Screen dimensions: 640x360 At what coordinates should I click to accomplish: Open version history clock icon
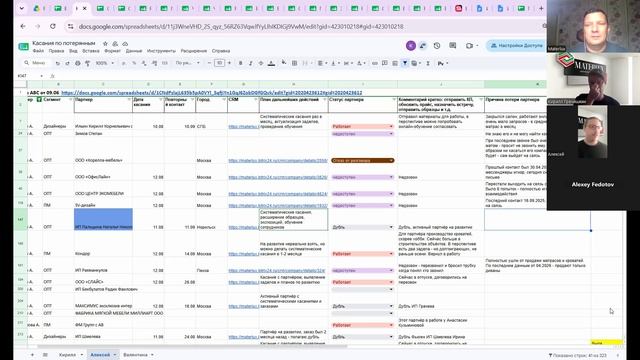[437, 46]
